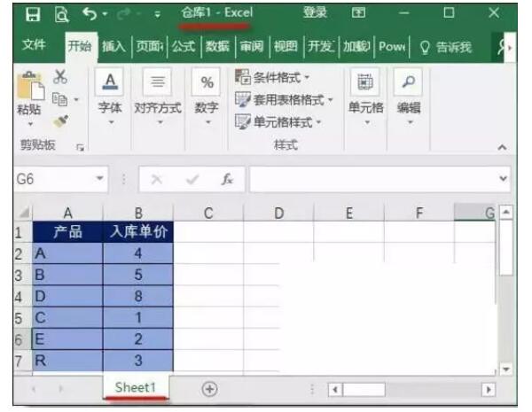The height and width of the screenshot is (412, 532).
Task: Open the 视图 tab
Action: pos(286,46)
